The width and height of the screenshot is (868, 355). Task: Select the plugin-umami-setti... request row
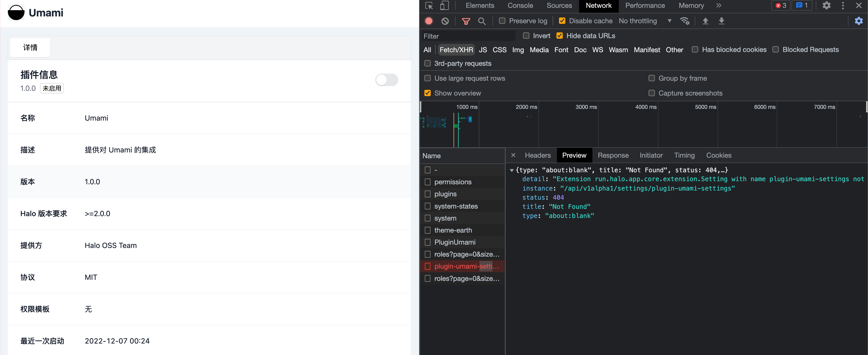tap(462, 266)
